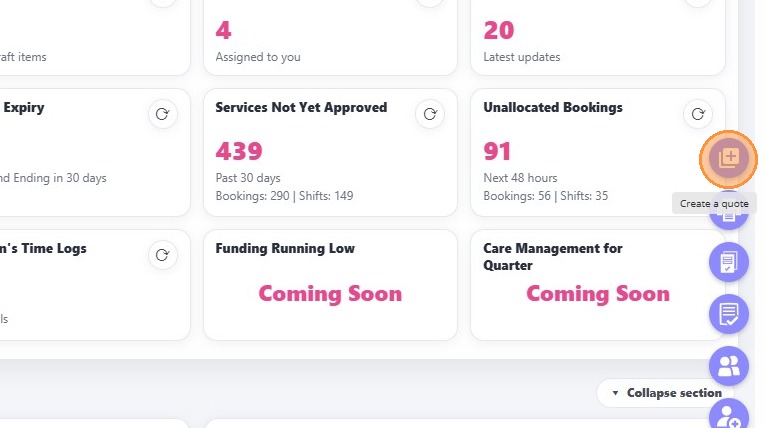Click the Create a quote floating button

729,158
